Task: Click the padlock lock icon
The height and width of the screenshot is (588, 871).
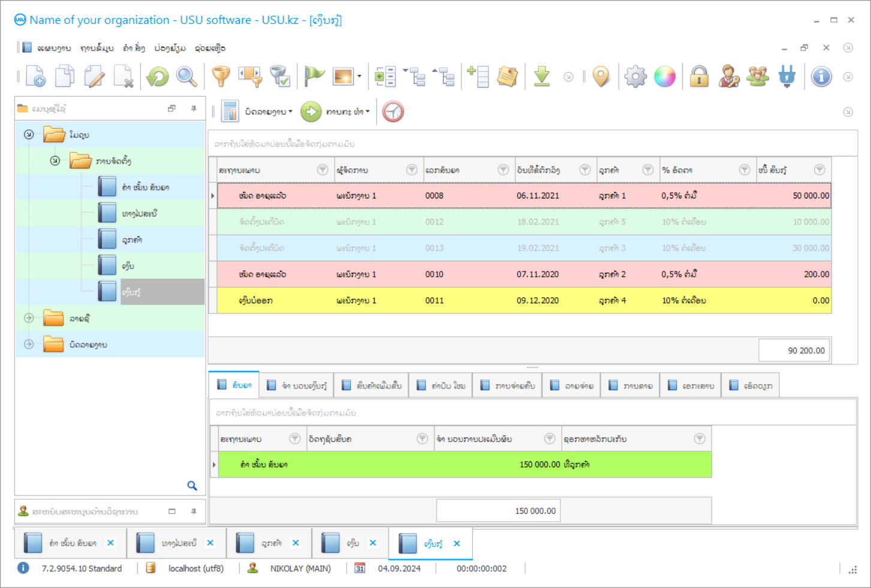Action: [x=699, y=77]
